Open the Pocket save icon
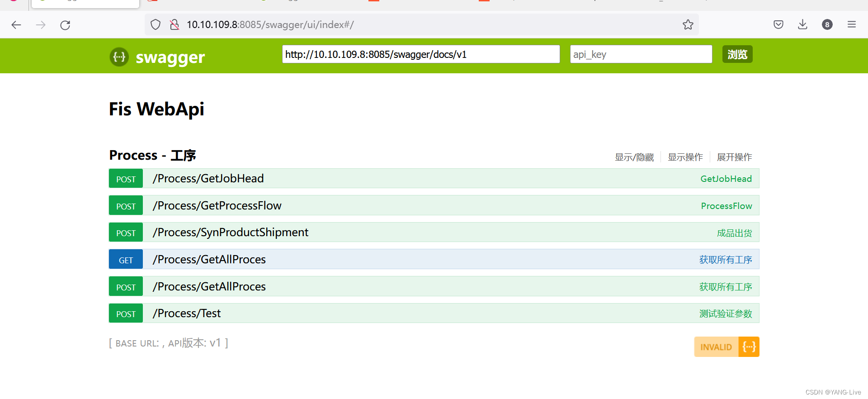 [778, 24]
